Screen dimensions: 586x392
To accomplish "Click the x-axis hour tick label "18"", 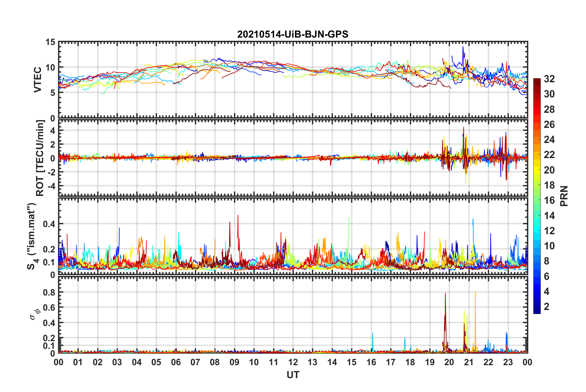I will pos(410,362).
